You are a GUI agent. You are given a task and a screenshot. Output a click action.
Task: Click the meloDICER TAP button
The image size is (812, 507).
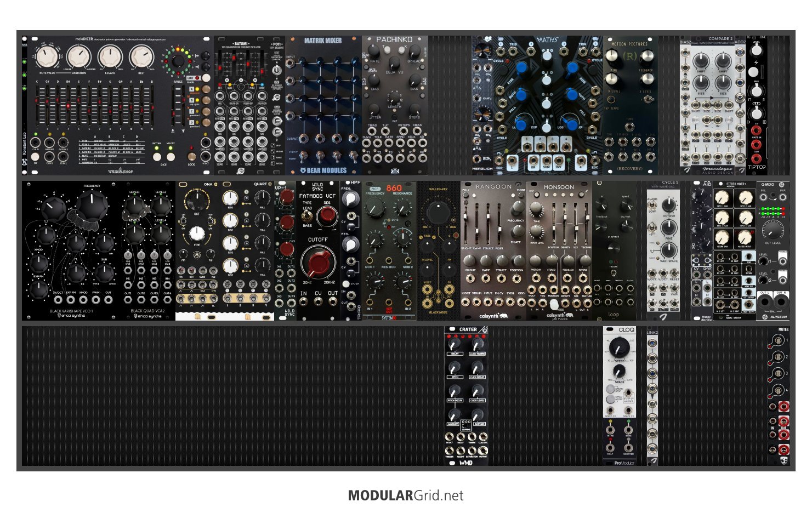point(36,157)
